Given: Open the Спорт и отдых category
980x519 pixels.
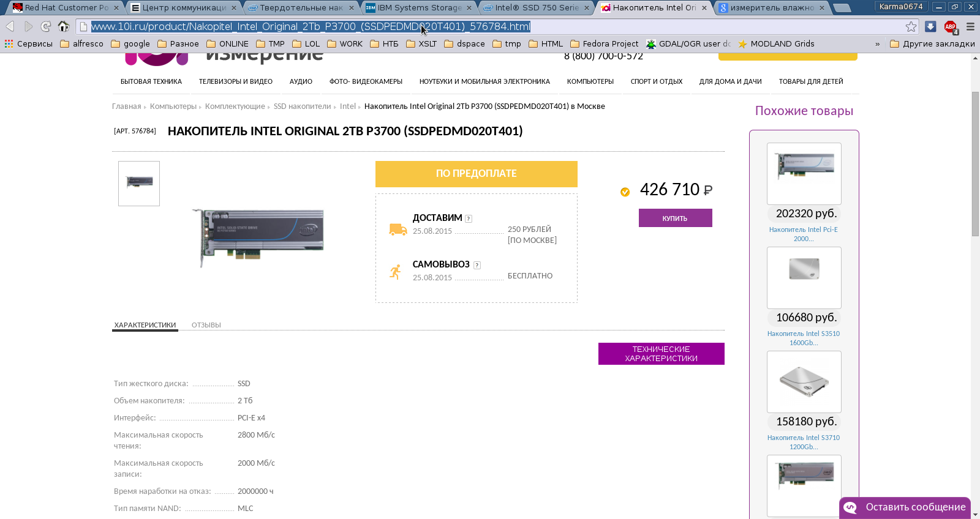Looking at the screenshot, I should (657, 81).
